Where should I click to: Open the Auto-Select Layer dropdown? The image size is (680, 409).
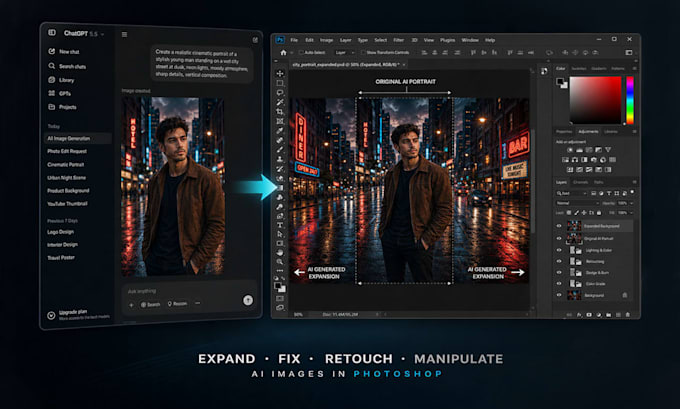click(x=345, y=52)
